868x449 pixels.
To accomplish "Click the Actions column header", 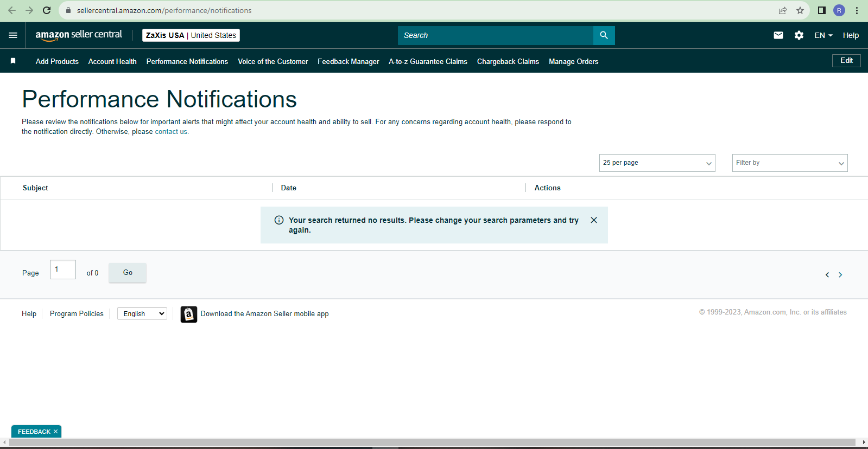I will click(x=548, y=188).
